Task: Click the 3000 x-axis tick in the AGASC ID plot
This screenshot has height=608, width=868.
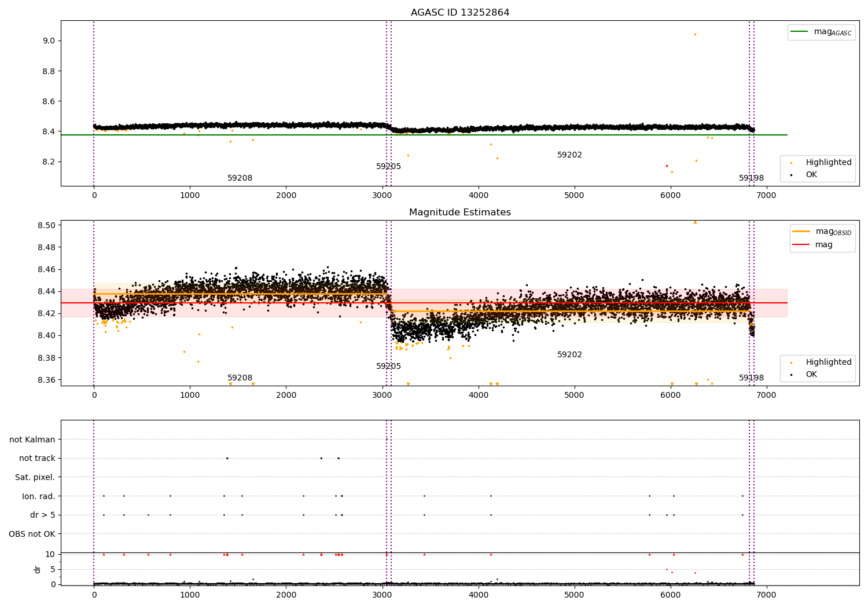Action: (382, 196)
